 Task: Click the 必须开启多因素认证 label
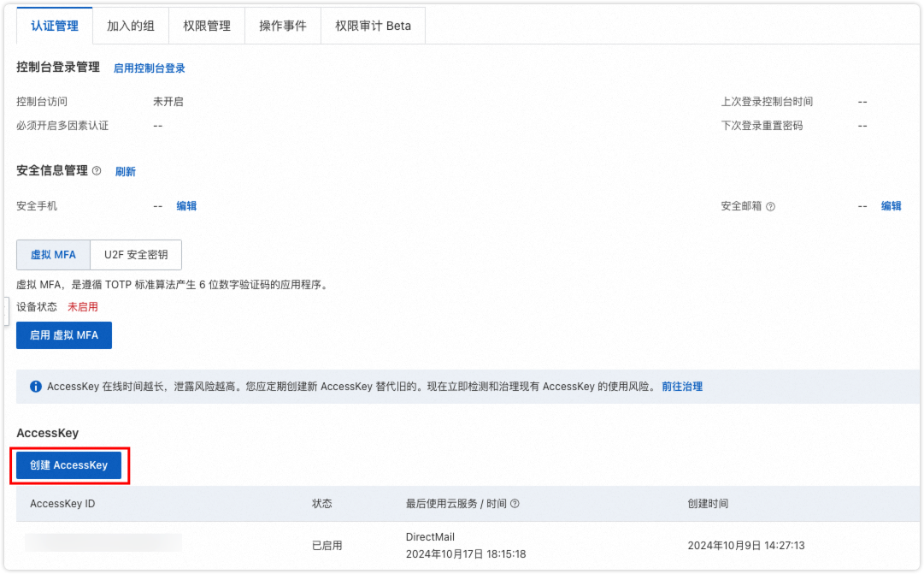[62, 126]
